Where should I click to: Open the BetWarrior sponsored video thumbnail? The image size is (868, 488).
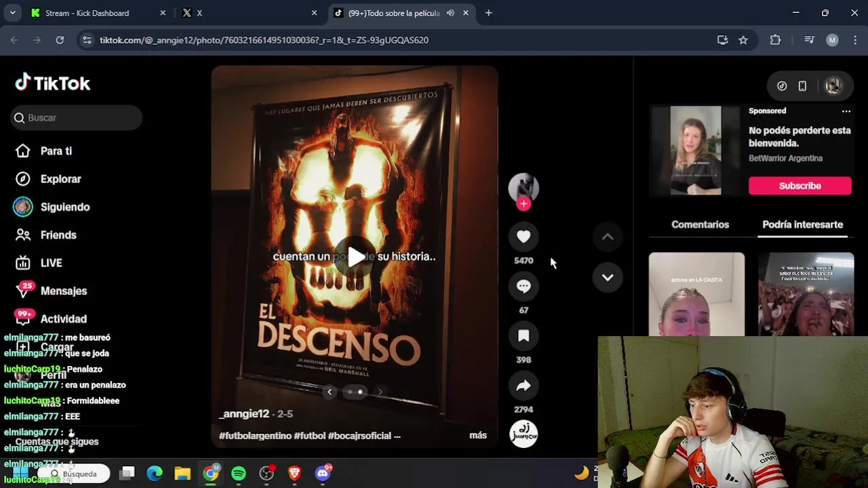point(695,150)
